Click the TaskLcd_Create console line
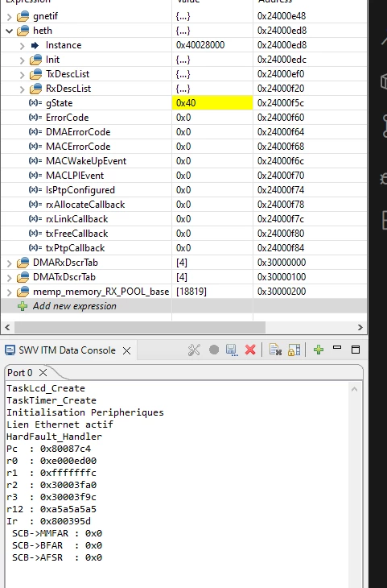 (46, 388)
